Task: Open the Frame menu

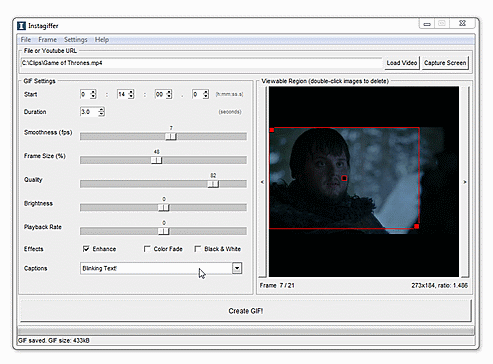Action: coord(47,40)
